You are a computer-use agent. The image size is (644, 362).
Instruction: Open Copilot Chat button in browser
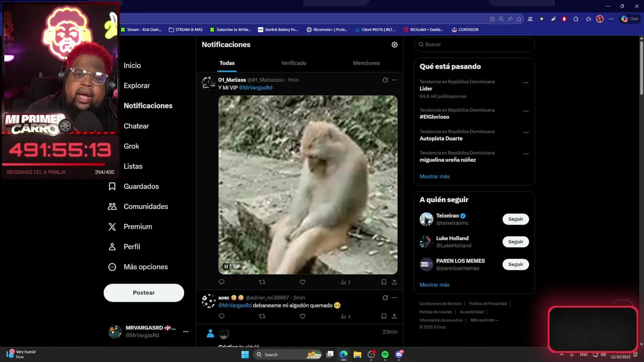tap(629, 19)
